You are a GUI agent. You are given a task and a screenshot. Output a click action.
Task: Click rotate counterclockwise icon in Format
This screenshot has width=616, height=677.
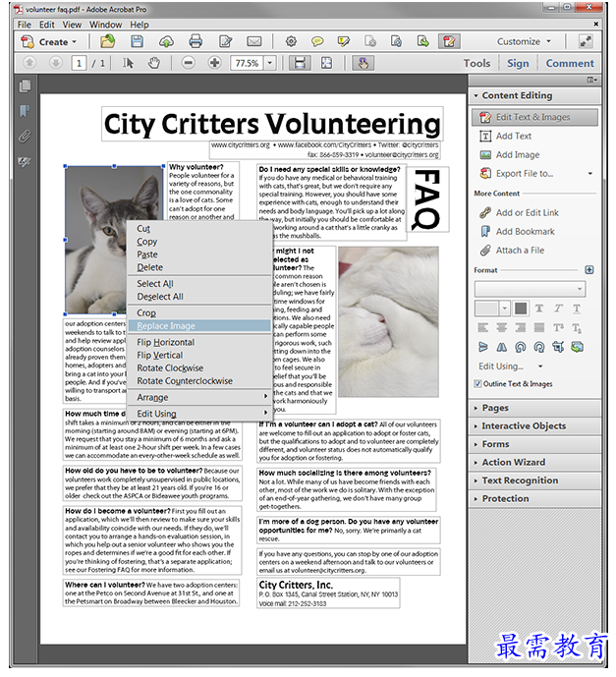point(521,347)
